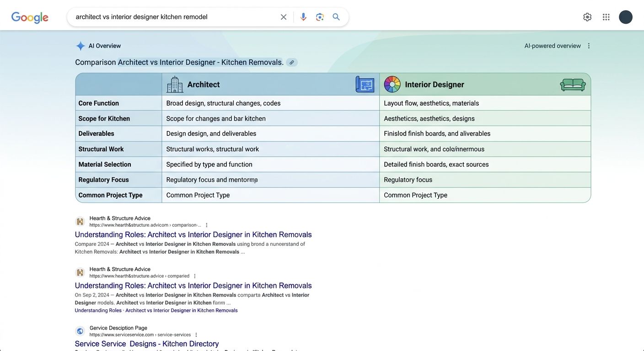Open Google Lens image search
The image size is (644, 351).
pos(320,17)
